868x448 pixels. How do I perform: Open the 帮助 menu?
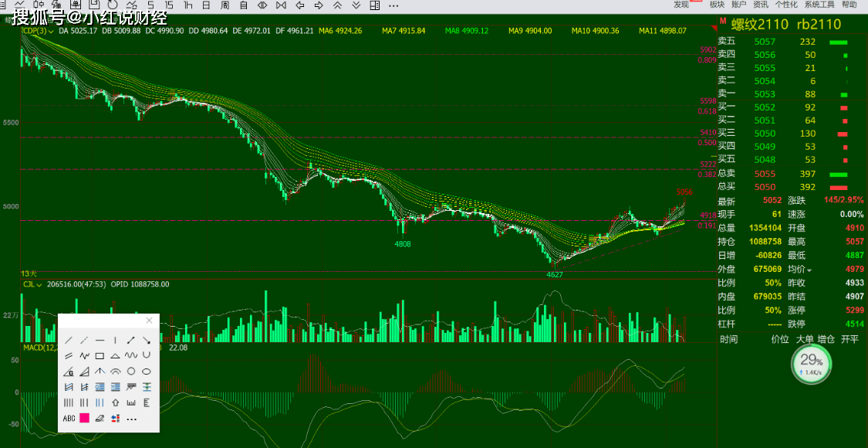pyautogui.click(x=849, y=5)
